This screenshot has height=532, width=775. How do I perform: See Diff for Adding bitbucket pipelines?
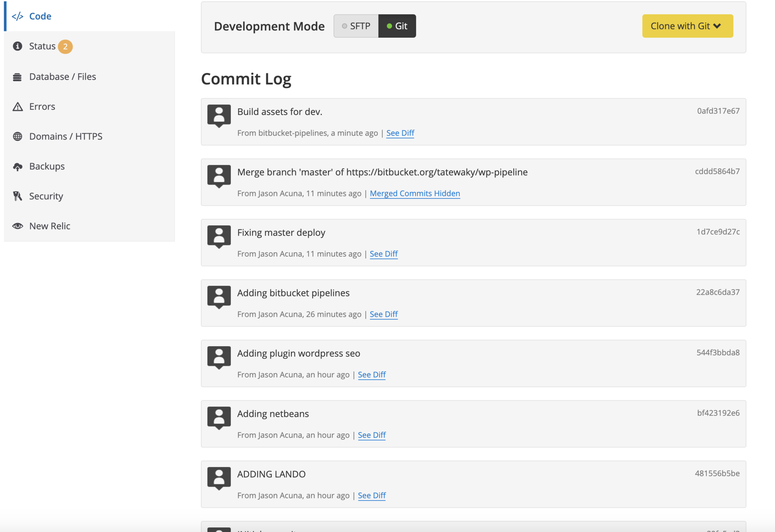tap(383, 314)
